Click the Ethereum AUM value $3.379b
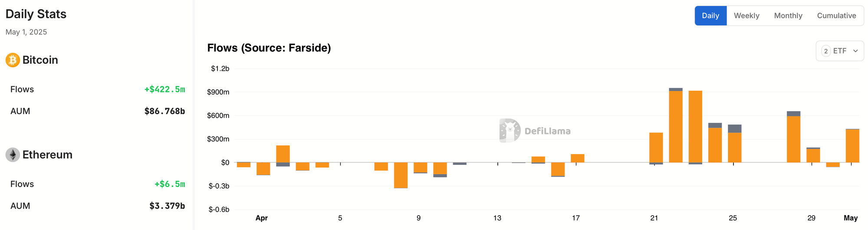 [167, 206]
